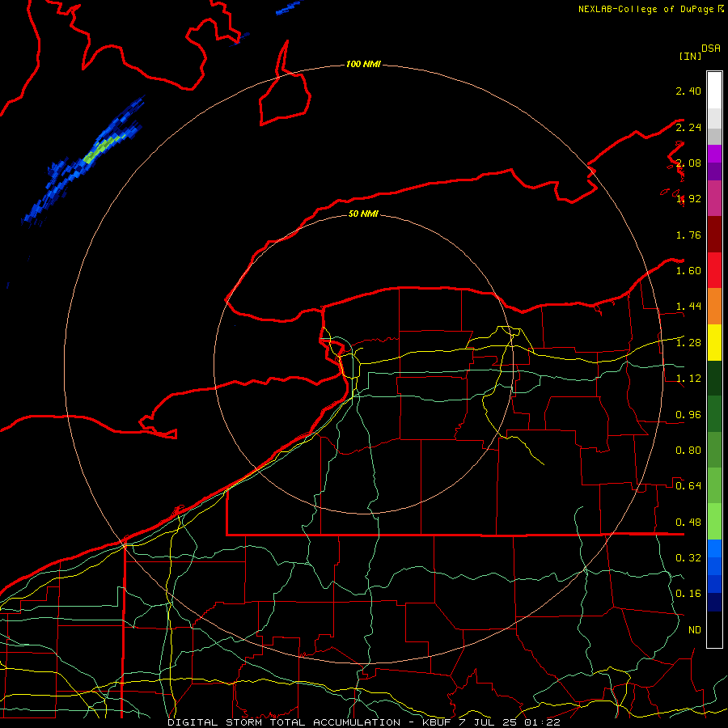Click the [IN] units label
The width and height of the screenshot is (728, 728).
tap(690, 56)
